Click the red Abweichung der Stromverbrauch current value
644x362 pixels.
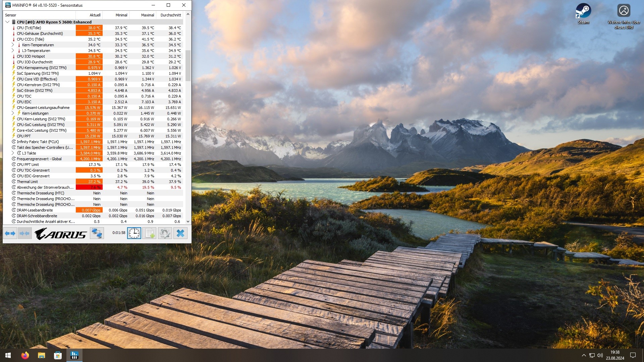[89, 187]
